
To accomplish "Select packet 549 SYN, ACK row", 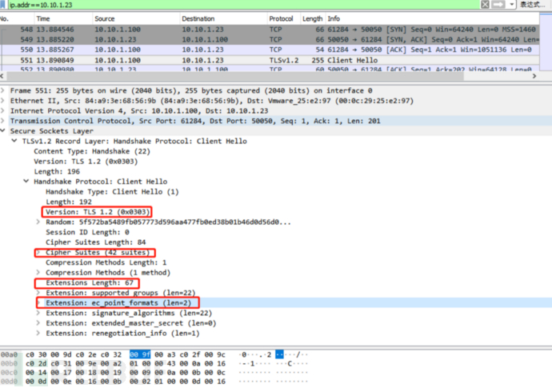I will (240, 39).
